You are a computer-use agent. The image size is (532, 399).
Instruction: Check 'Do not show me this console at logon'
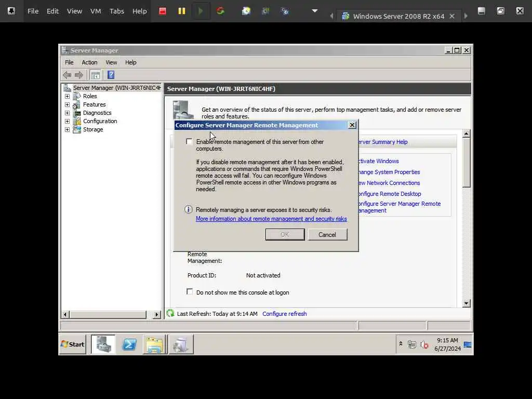[x=190, y=292]
